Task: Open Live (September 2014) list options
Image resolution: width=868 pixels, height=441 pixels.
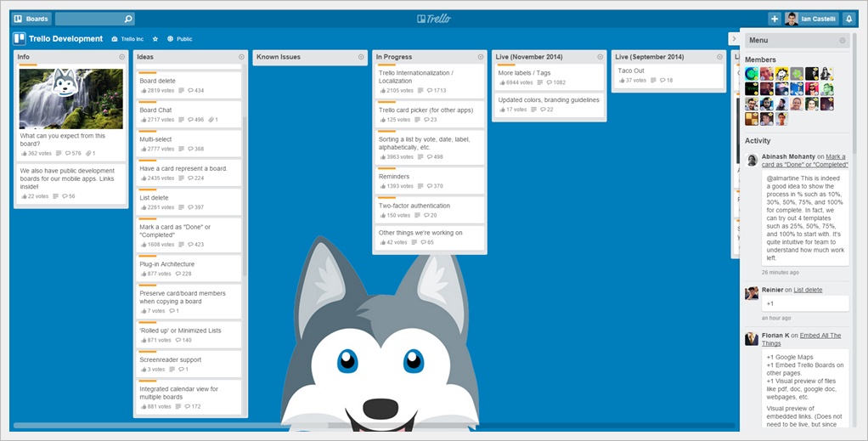Action: [719, 57]
